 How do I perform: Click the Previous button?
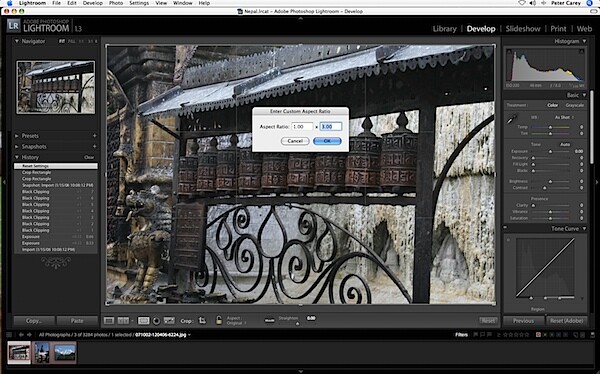pyautogui.click(x=523, y=321)
